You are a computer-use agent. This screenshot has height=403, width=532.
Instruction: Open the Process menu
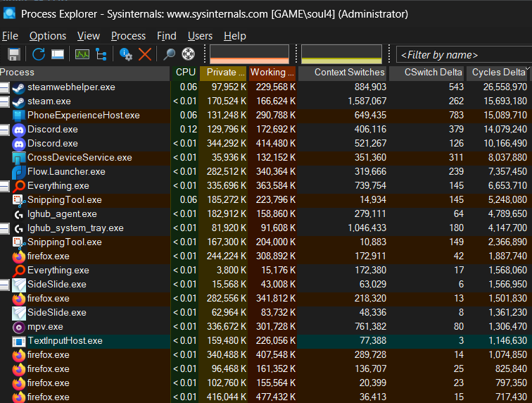click(x=128, y=36)
